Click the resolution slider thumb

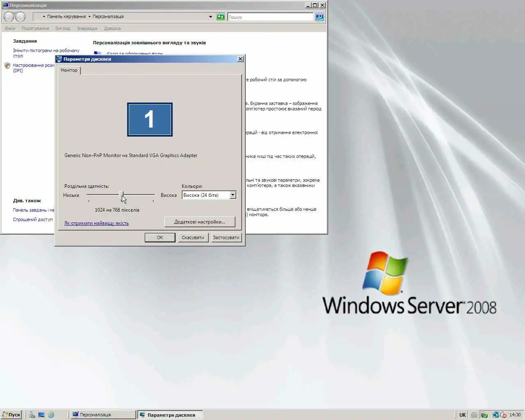(x=121, y=195)
